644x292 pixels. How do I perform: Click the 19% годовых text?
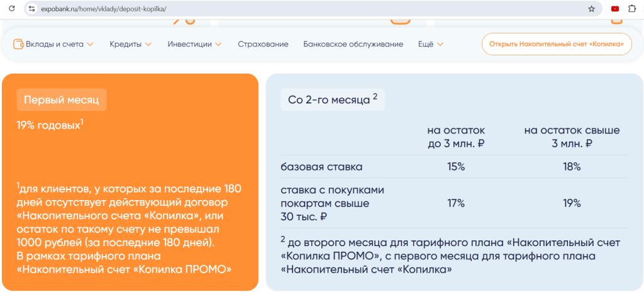(50, 125)
